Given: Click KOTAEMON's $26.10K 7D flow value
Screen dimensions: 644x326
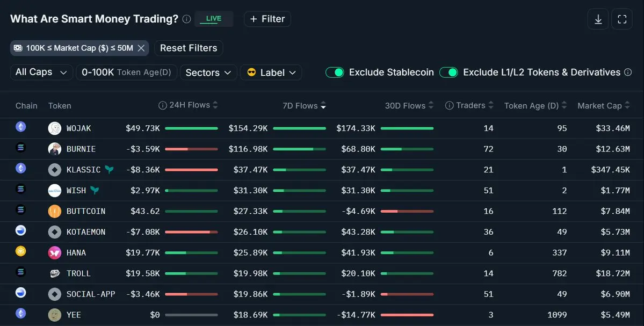Looking at the screenshot, I should coord(250,231).
